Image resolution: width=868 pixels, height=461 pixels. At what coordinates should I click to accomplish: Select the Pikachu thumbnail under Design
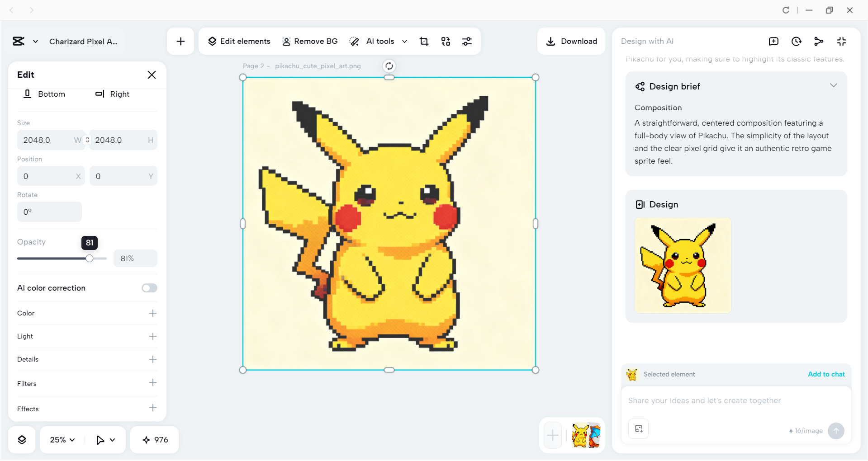683,265
